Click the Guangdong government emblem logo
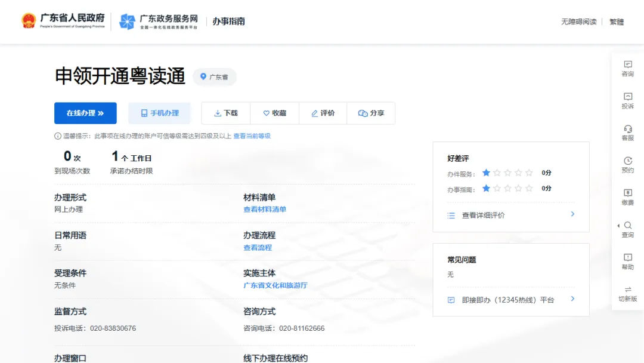Screen dimensions: 644x363 (29, 21)
